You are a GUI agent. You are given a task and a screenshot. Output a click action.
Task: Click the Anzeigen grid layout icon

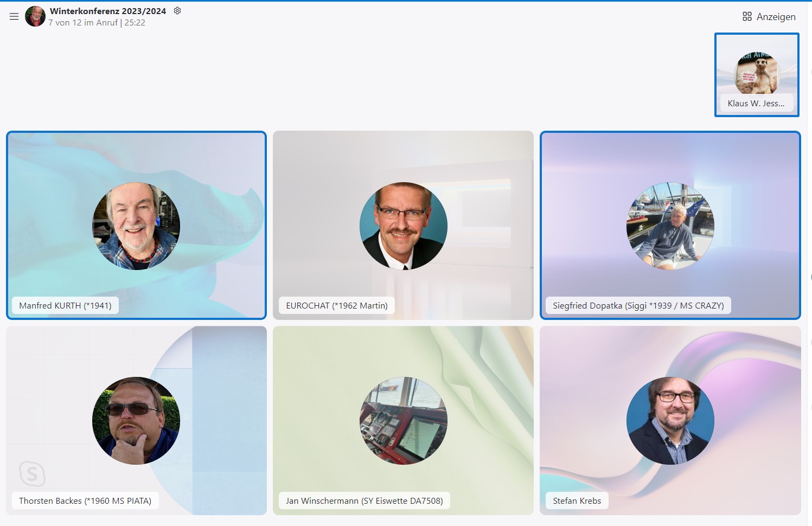point(747,17)
